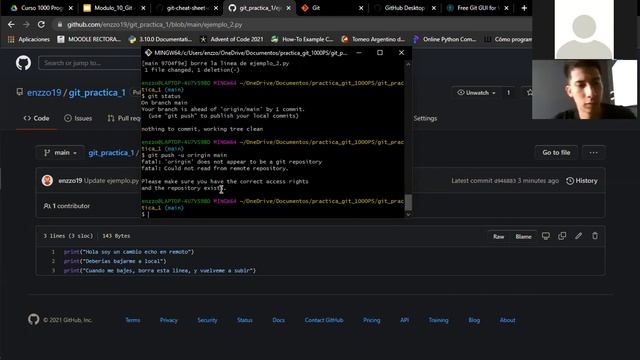Go back in browser history
Image resolution: width=640 pixels, height=360 pixels.
[x=11, y=24]
